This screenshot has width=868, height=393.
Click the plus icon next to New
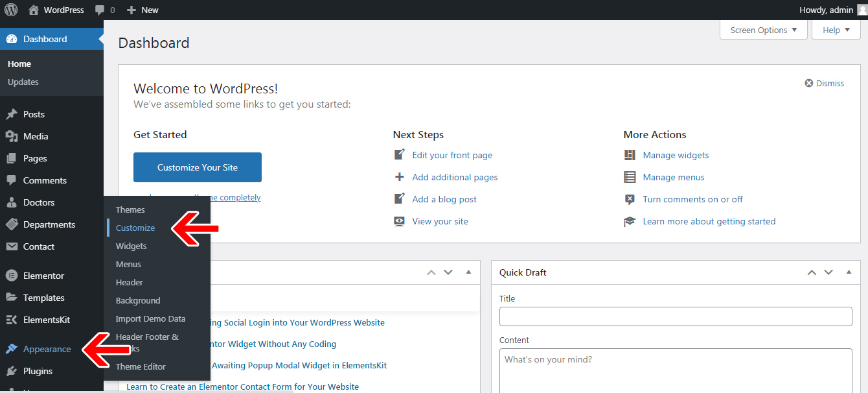[131, 10]
